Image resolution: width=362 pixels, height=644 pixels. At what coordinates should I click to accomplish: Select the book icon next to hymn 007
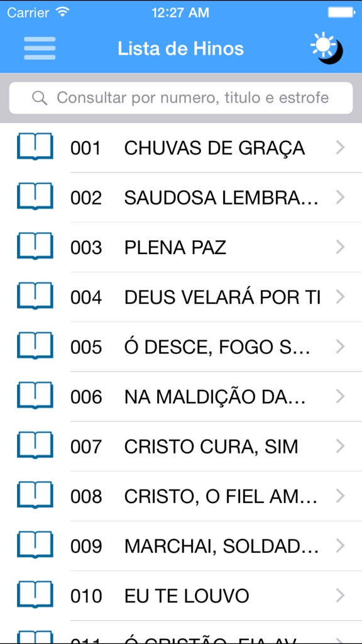pyautogui.click(x=35, y=446)
